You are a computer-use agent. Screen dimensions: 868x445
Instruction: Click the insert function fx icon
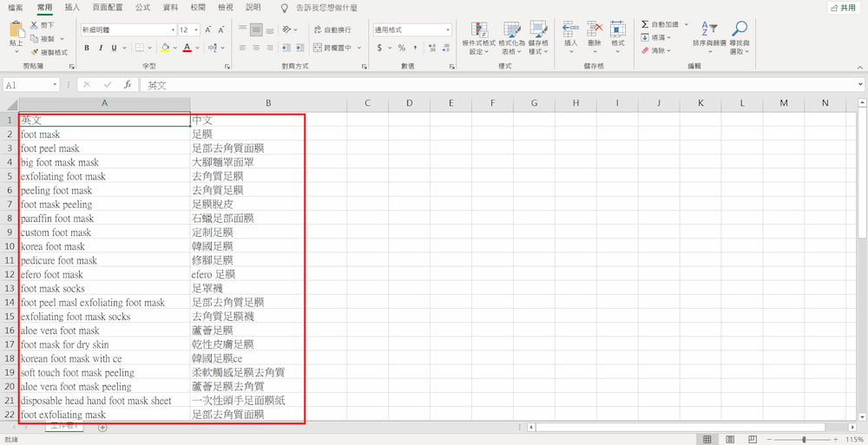(128, 85)
